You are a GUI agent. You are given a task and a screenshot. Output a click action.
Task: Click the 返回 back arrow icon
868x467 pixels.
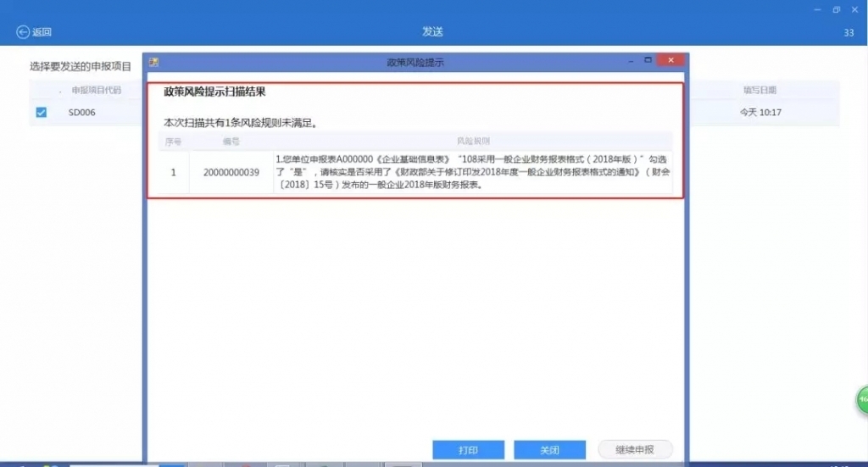click(x=23, y=32)
